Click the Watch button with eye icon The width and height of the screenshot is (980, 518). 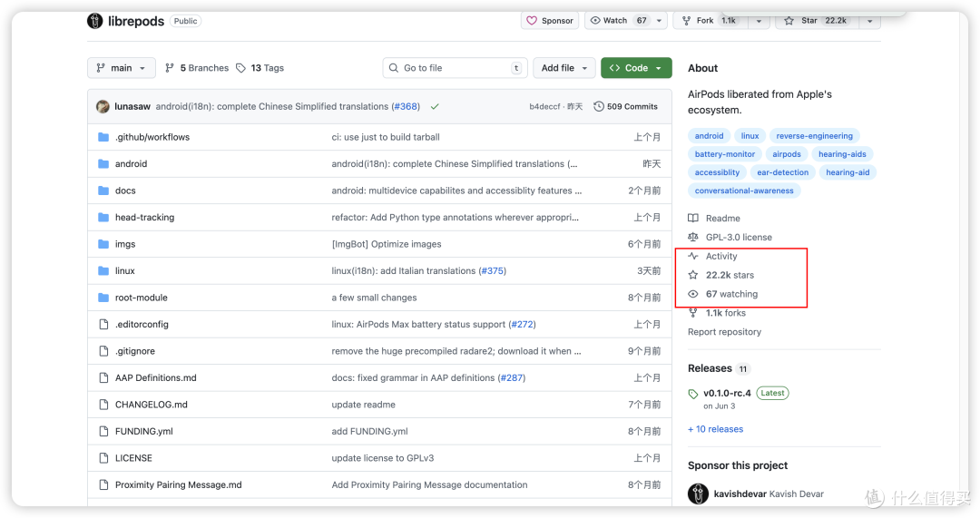coord(618,21)
